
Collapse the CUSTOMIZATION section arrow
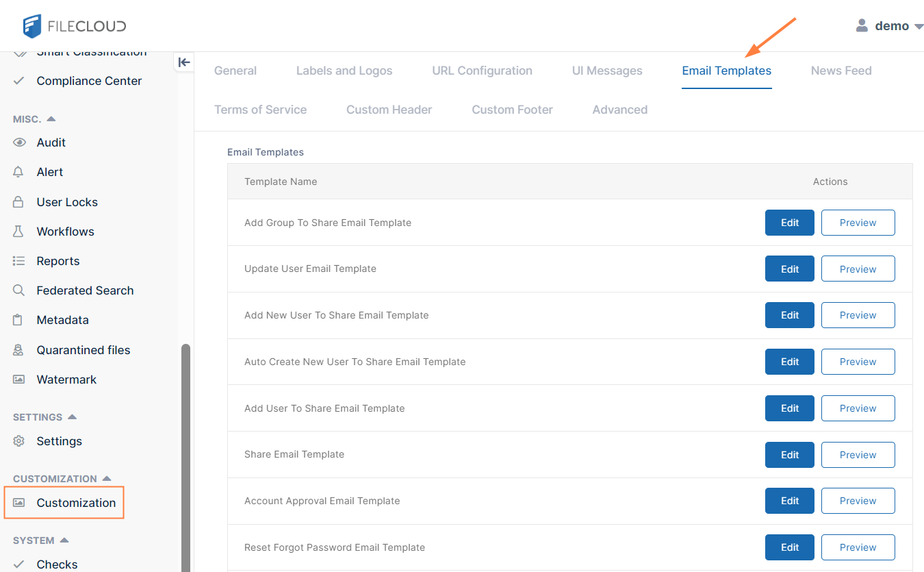click(107, 479)
